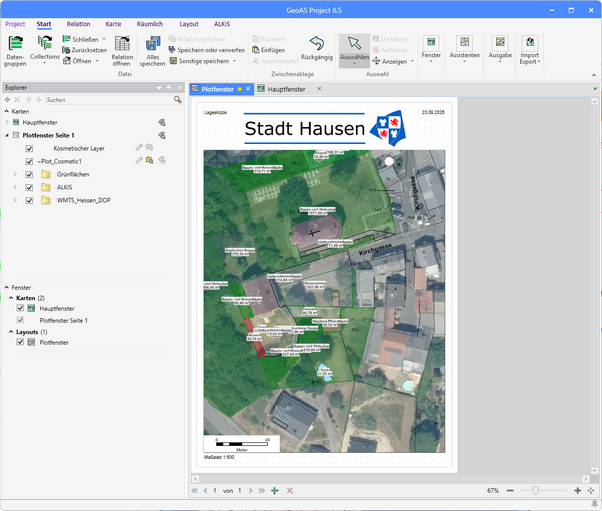Open the Fenster ribbon menu
Image resolution: width=602 pixels, height=511 pixels.
[431, 50]
